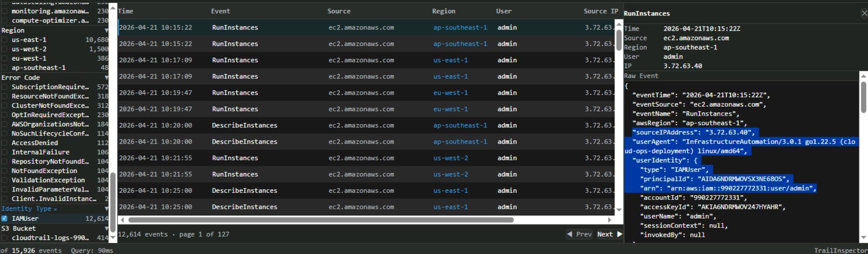868x254 pixels.
Task: Click the Time value 2026-04-21T10:15:22Z in details
Action: click(x=702, y=29)
